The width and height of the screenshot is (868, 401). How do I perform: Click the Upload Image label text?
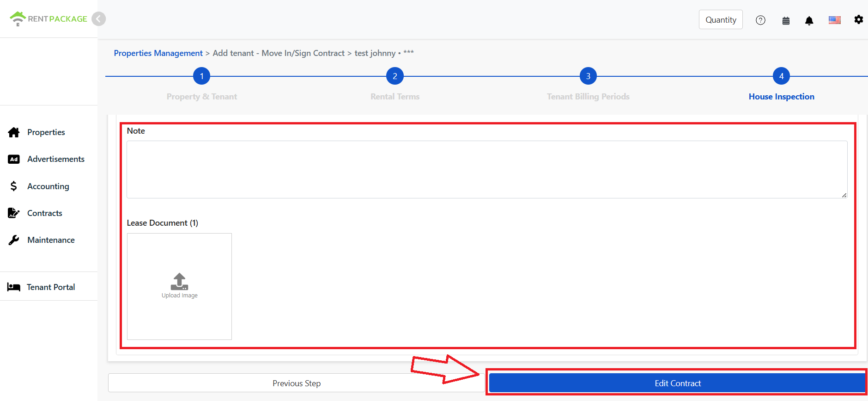point(180,296)
